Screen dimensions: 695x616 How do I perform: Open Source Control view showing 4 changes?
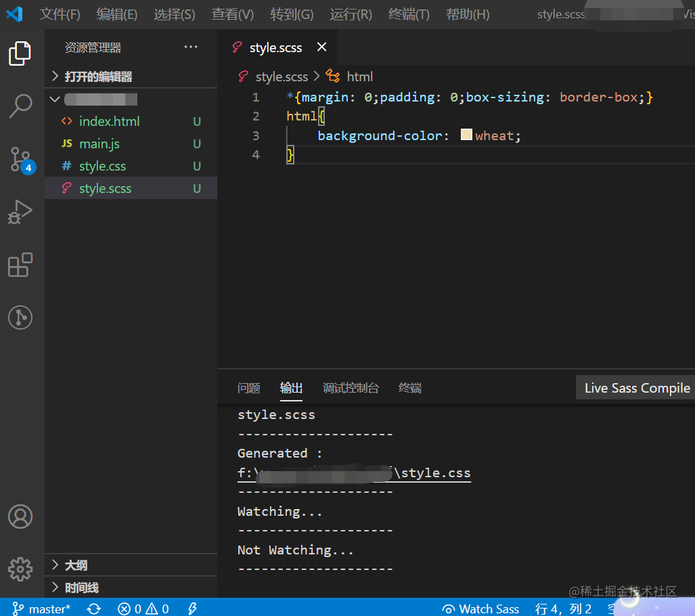pos(20,159)
